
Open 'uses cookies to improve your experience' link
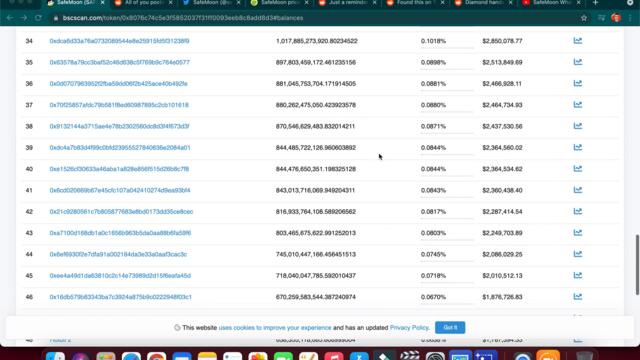click(275, 328)
